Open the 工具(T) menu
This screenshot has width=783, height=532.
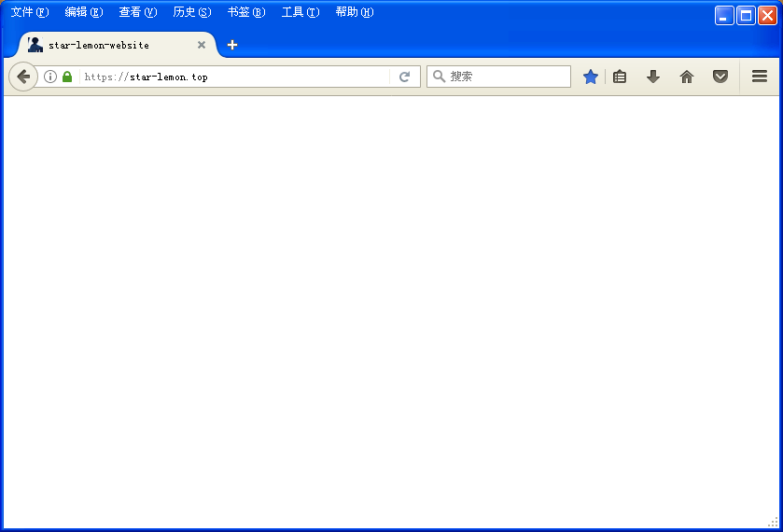point(301,12)
